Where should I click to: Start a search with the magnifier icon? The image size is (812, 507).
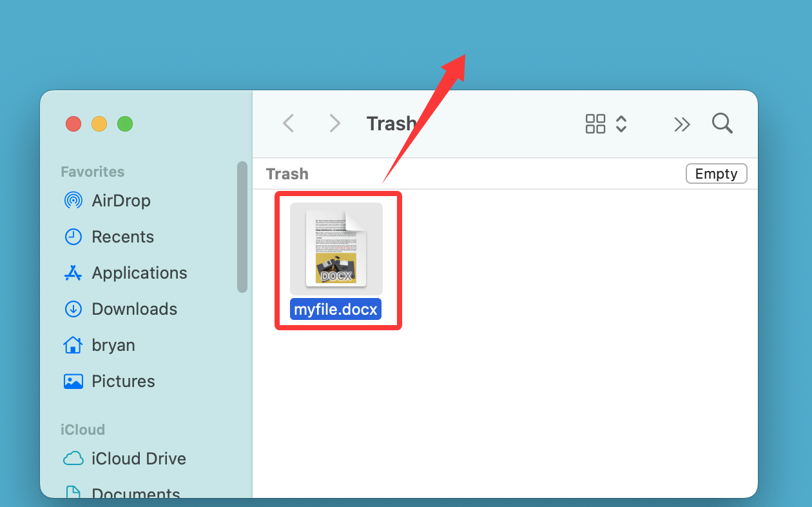pyautogui.click(x=722, y=123)
